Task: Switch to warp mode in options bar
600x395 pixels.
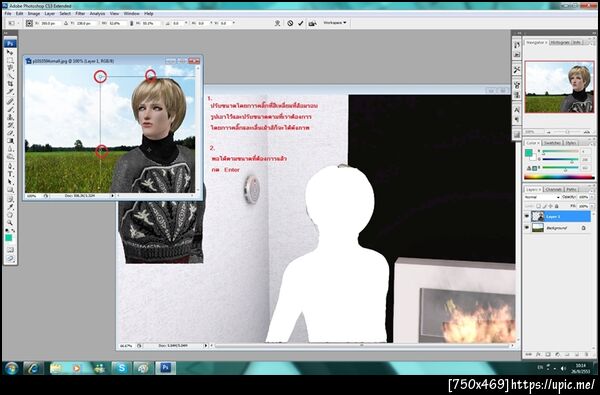Action: point(278,23)
